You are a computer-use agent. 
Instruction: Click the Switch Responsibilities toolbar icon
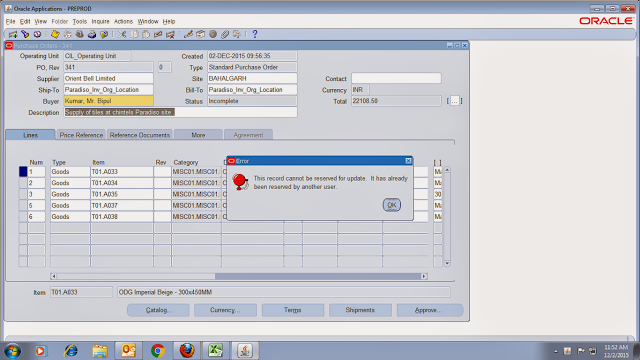(80, 34)
